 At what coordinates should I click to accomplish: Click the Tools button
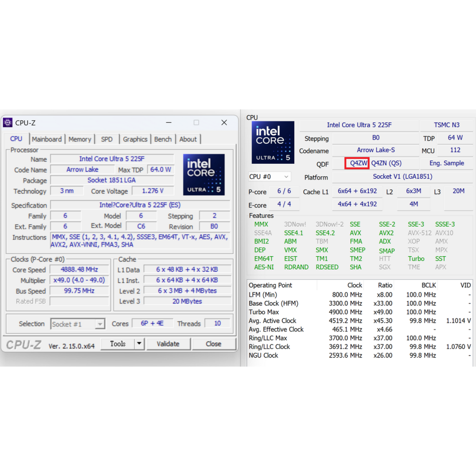tap(118, 344)
